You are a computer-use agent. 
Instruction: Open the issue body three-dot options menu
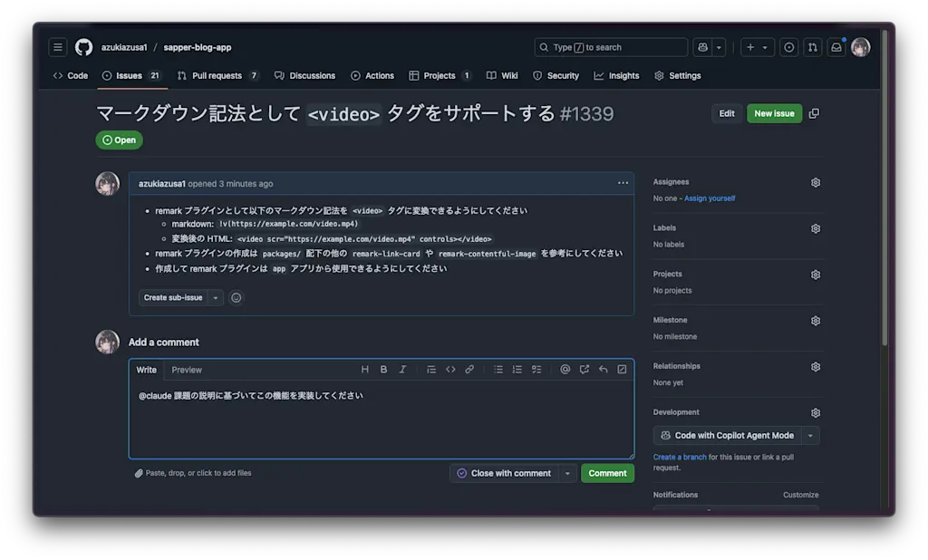tap(623, 183)
